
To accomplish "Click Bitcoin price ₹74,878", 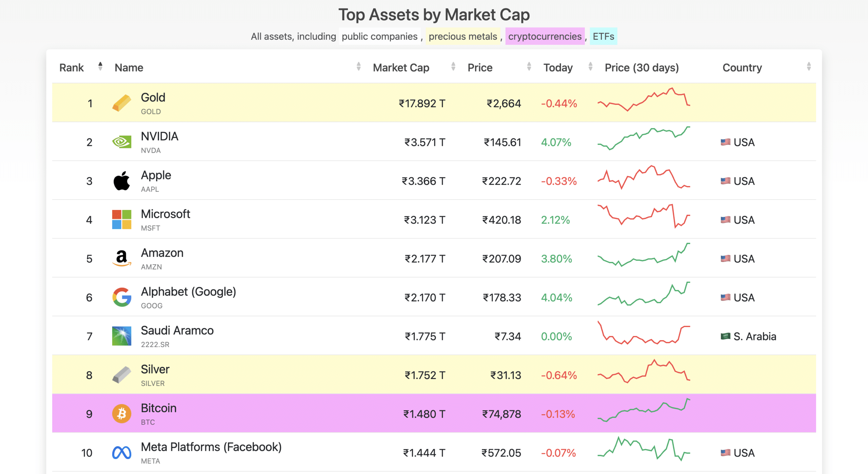I will coord(501,414).
